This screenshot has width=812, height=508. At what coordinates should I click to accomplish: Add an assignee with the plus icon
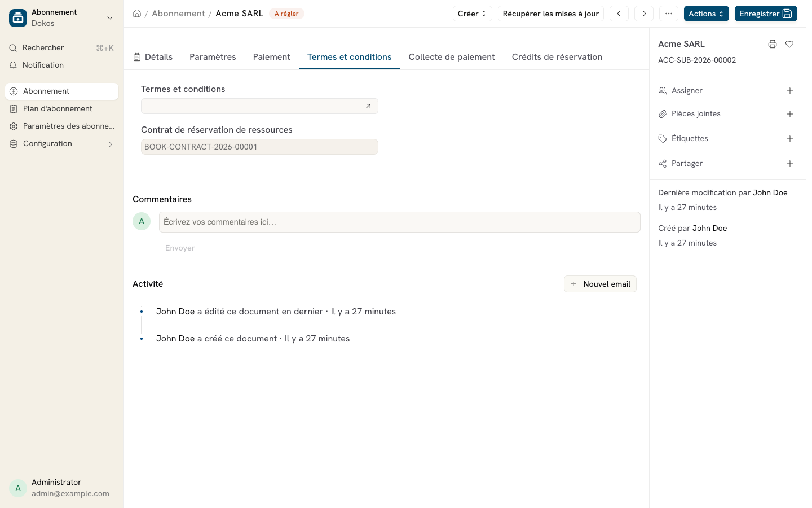(790, 91)
